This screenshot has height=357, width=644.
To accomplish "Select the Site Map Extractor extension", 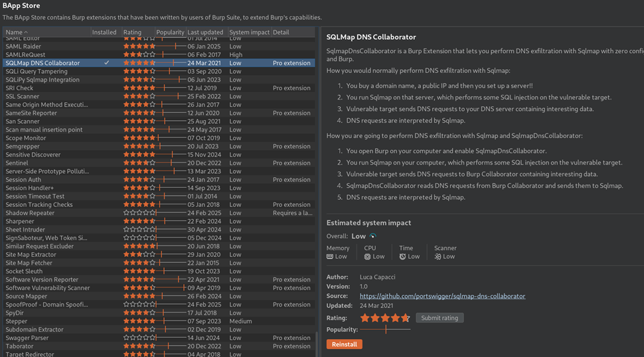I will coord(159,254).
